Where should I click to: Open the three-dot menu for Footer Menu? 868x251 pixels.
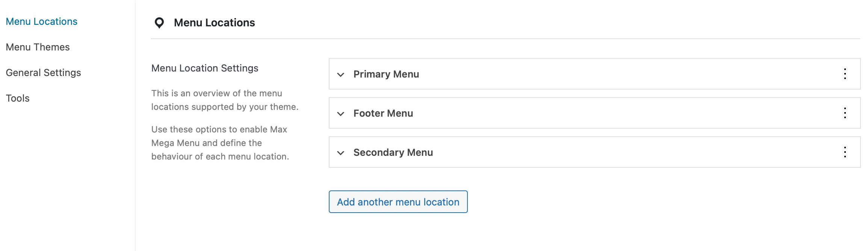coord(845,113)
